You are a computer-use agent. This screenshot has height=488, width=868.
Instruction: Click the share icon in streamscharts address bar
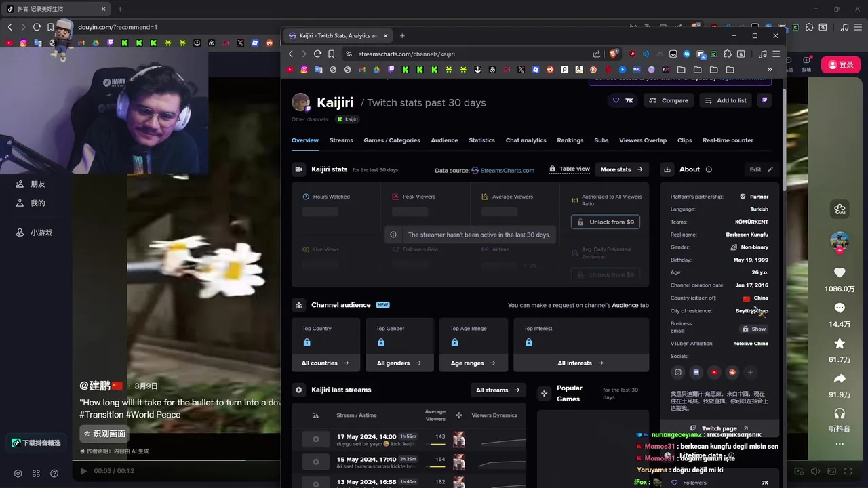coord(597,54)
